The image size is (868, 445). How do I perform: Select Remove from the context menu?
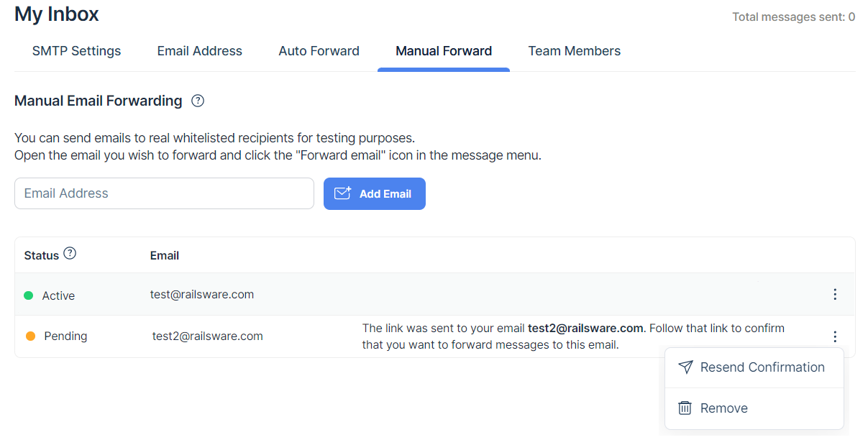coord(723,408)
